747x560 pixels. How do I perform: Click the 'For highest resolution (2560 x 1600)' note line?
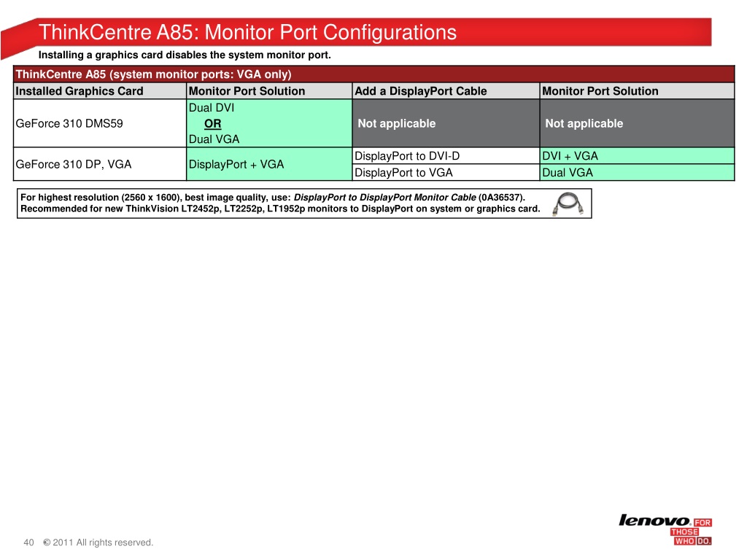pyautogui.click(x=273, y=198)
